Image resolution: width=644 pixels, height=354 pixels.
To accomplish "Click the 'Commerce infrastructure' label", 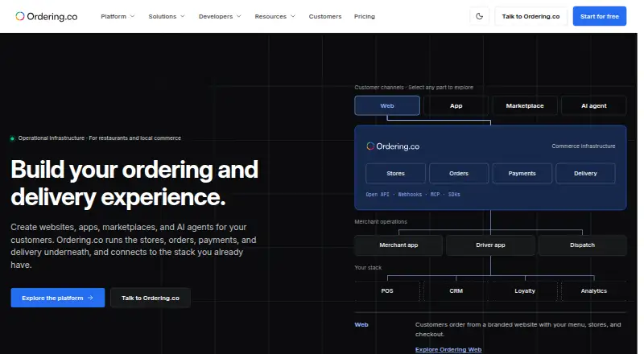I will coord(583,146).
